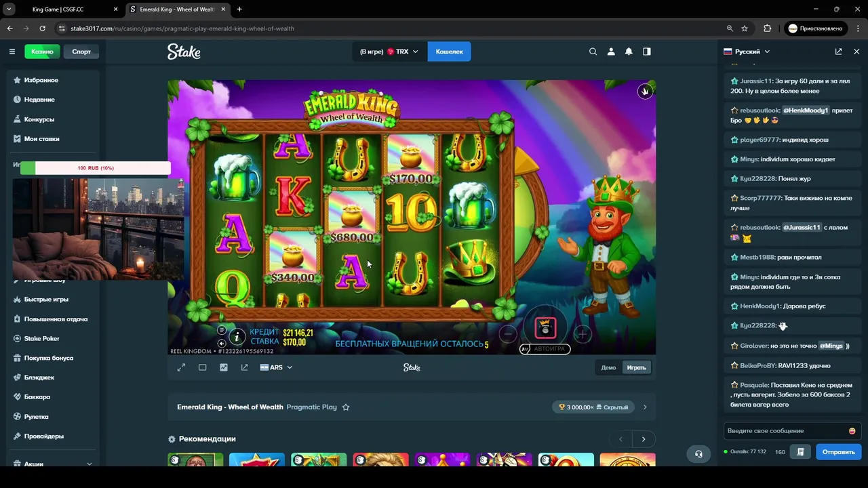Enter fullscreen mode for the game

click(181, 367)
